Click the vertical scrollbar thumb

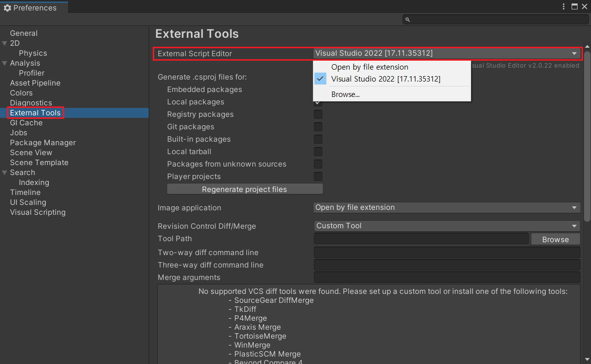(x=587, y=136)
